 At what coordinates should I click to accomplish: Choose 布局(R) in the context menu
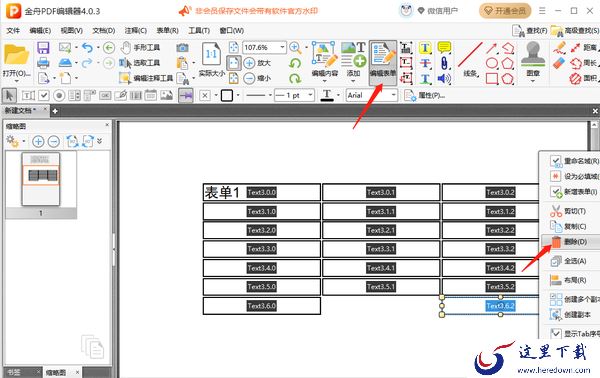[570, 280]
